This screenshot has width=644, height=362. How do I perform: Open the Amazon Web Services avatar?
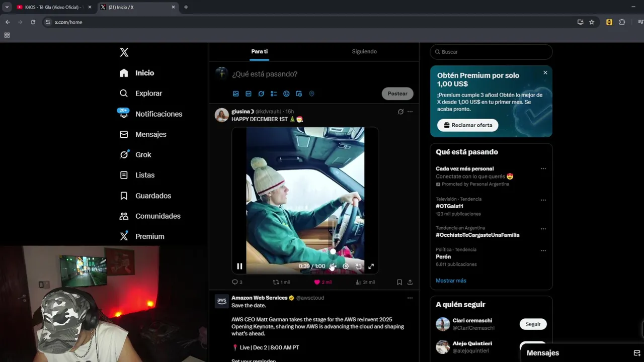222,301
